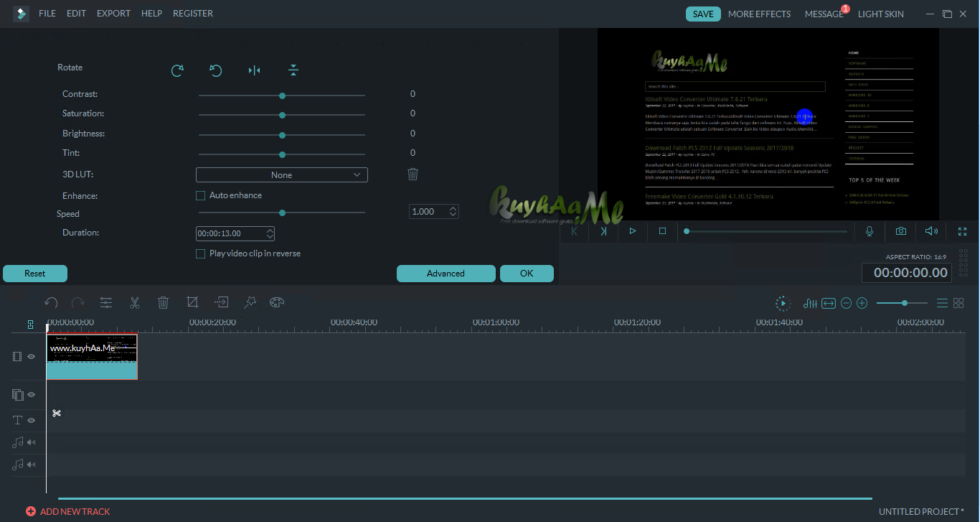Open the EDIT menu
Screen dimensions: 980x522
click(77, 14)
